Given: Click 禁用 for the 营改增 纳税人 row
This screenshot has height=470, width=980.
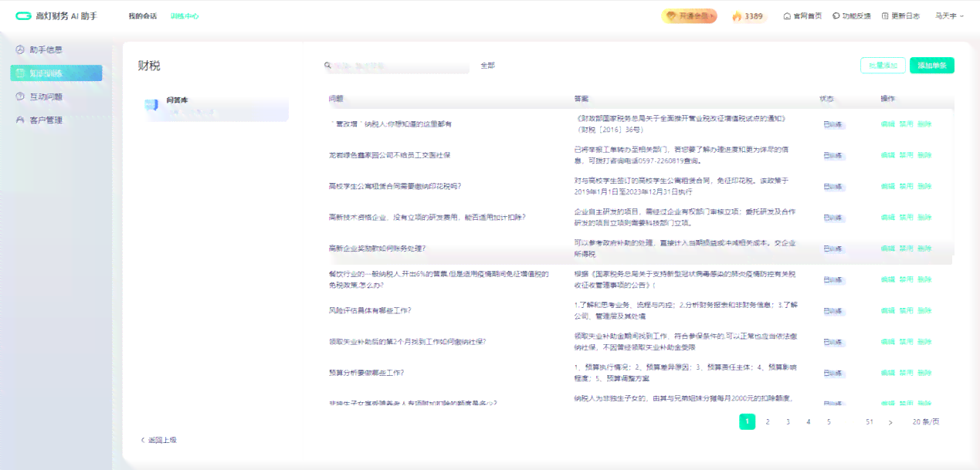Looking at the screenshot, I should coord(906,124).
